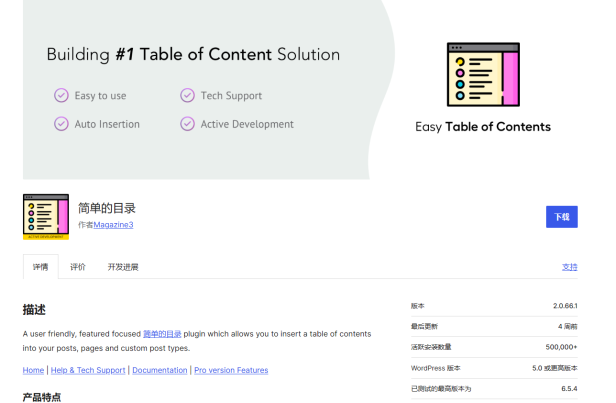Click the tested-up-to value 6.5.4
616x403 pixels.
pos(569,389)
